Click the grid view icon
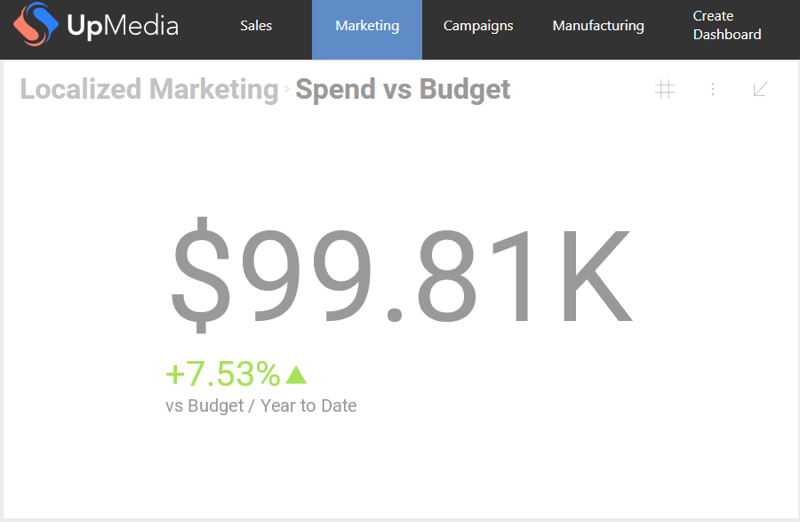This screenshot has width=800, height=522. (x=665, y=89)
